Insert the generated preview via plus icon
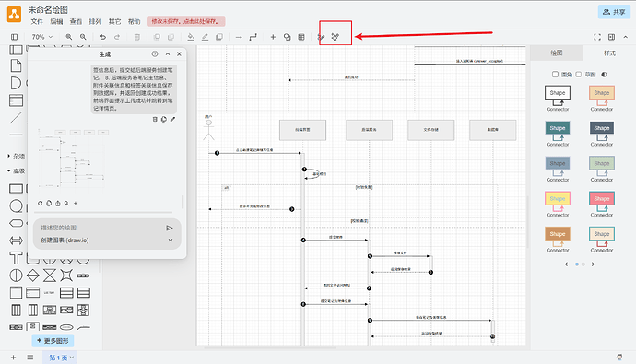This screenshot has width=636, height=364. tap(76, 204)
